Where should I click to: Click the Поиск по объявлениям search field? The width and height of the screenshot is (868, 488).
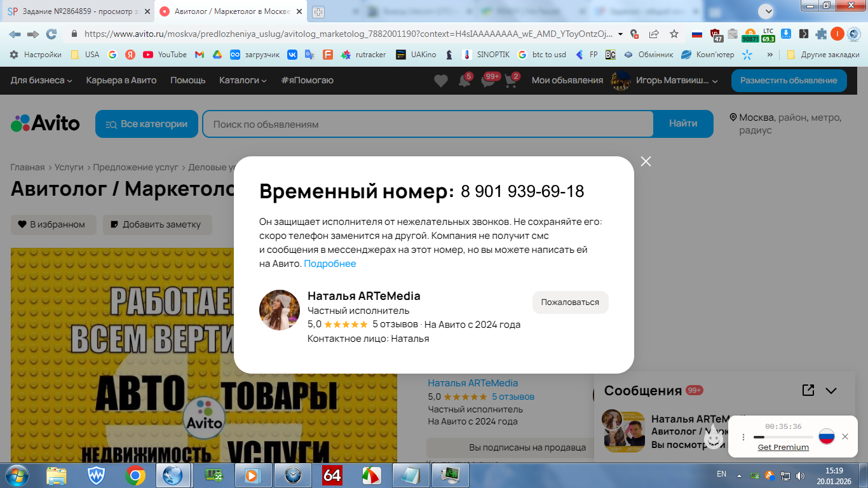coord(428,124)
